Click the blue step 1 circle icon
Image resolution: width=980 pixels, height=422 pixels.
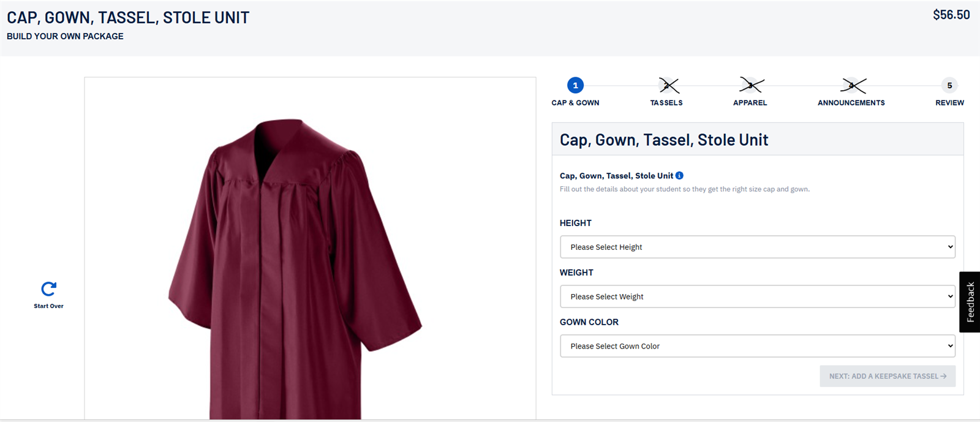[x=575, y=86]
